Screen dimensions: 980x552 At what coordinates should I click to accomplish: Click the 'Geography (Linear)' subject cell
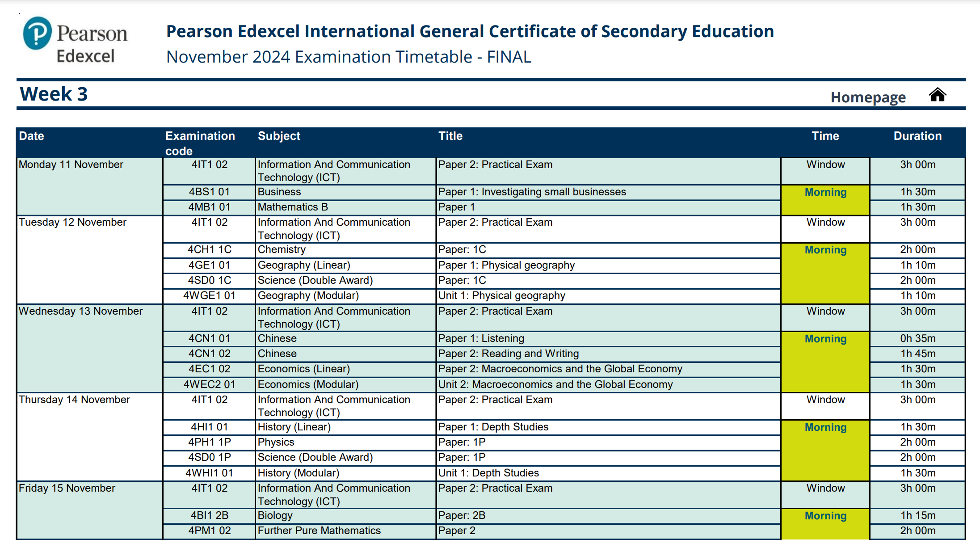(345, 265)
